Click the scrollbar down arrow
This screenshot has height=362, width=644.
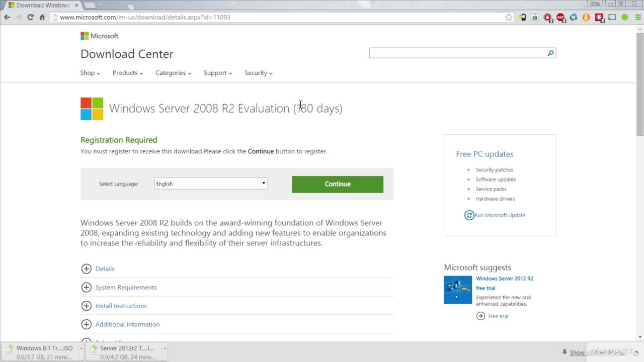(x=640, y=337)
